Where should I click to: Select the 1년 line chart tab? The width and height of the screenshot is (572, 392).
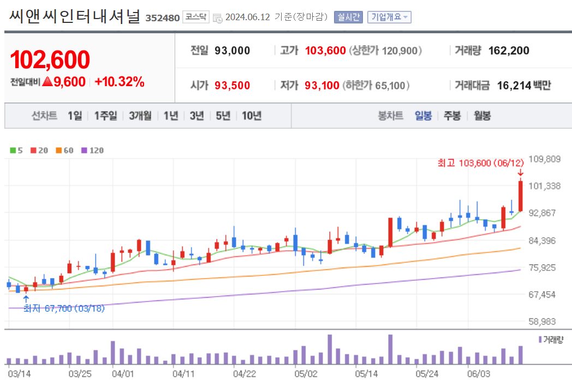(171, 116)
